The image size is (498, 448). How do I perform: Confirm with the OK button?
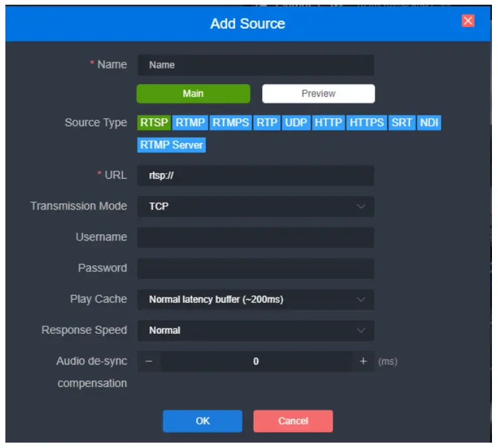click(202, 421)
